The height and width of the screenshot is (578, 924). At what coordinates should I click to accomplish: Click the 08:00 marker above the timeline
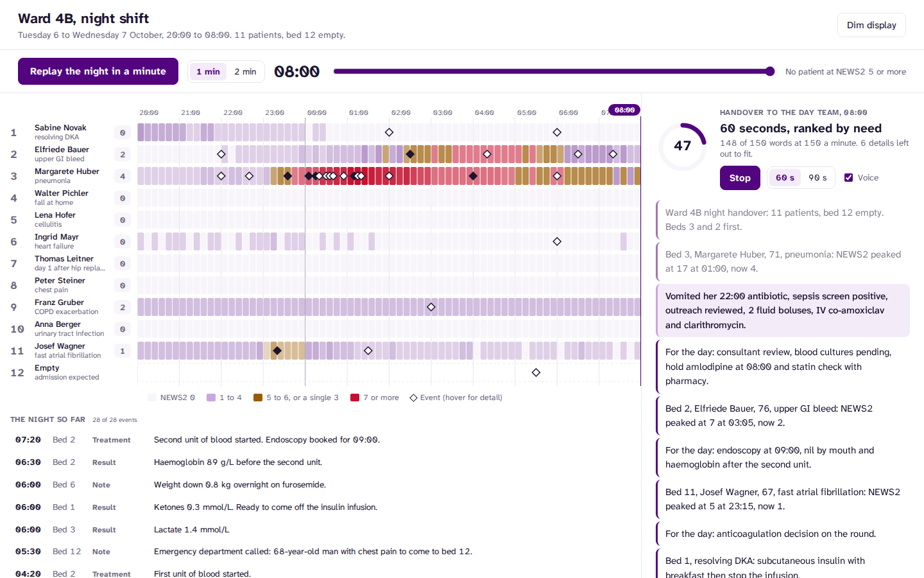click(624, 110)
